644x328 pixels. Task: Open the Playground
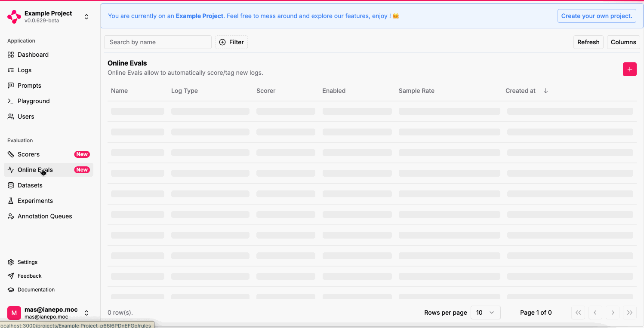49,101
